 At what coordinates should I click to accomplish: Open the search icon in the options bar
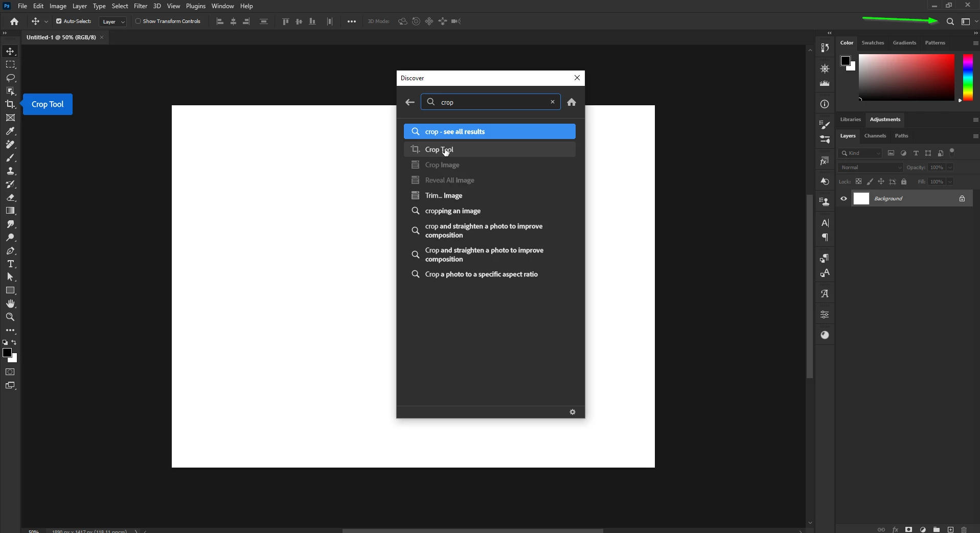(x=950, y=21)
